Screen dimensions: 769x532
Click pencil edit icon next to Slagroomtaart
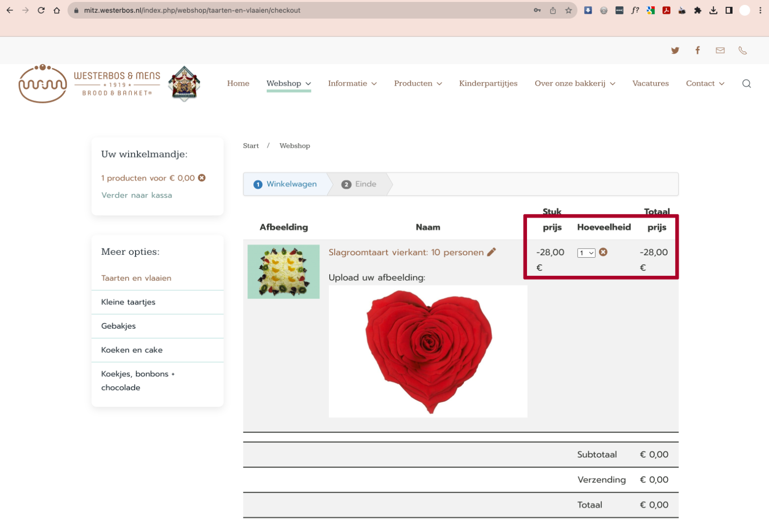[x=491, y=252]
